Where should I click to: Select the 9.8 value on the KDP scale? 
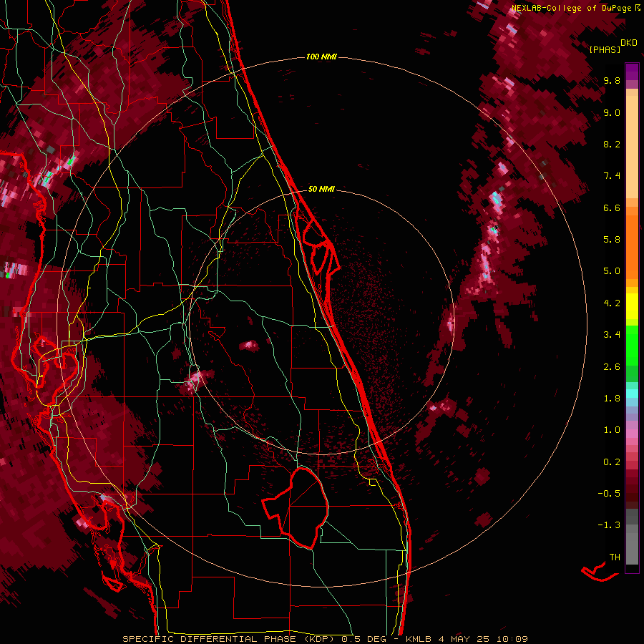pyautogui.click(x=612, y=80)
